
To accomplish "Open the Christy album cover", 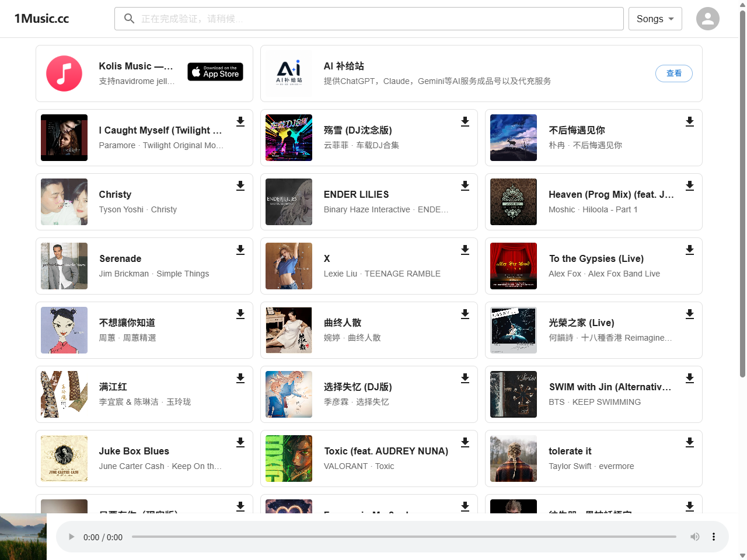I will pyautogui.click(x=64, y=202).
